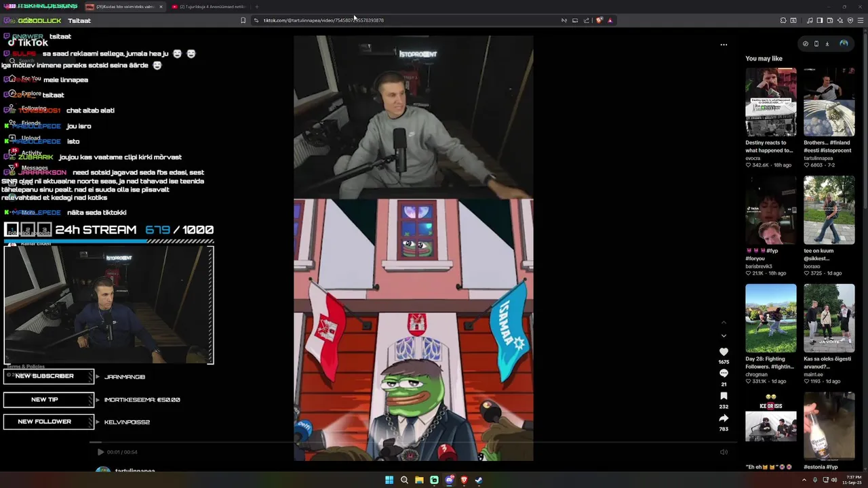Click the browser bookmark icon left of address bar
The height and width of the screenshot is (488, 868).
[x=243, y=20]
